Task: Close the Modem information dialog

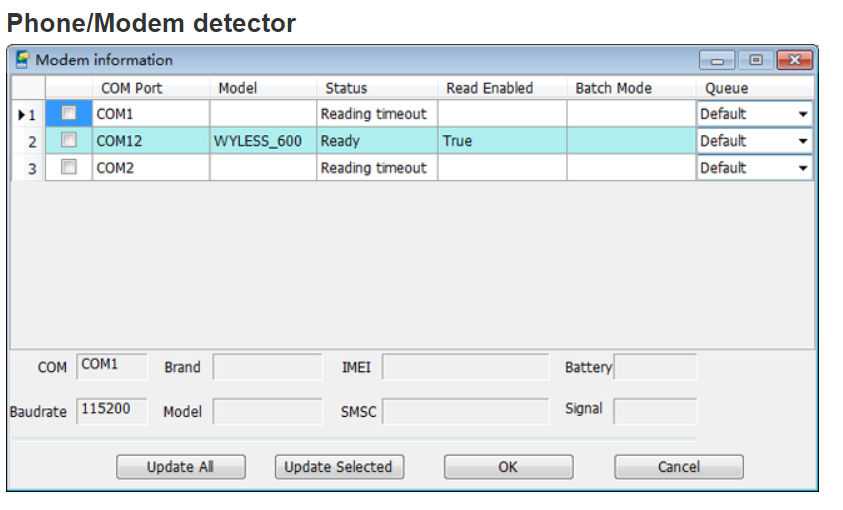Action: point(794,60)
